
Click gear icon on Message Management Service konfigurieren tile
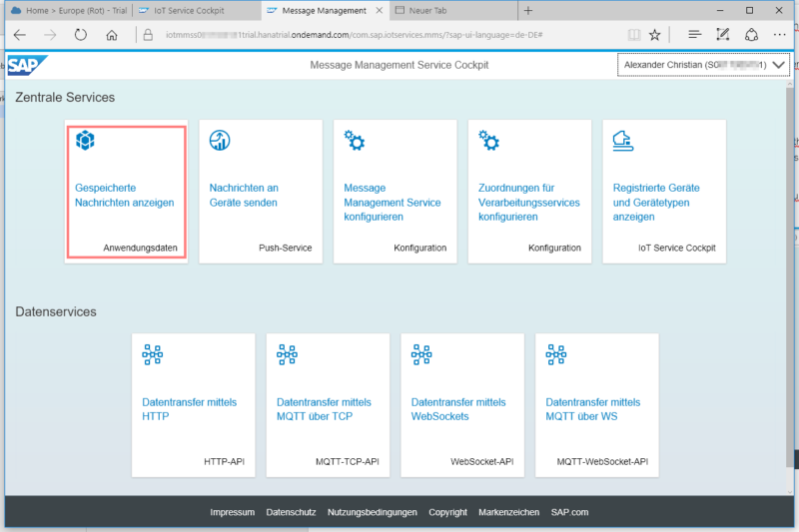(355, 140)
